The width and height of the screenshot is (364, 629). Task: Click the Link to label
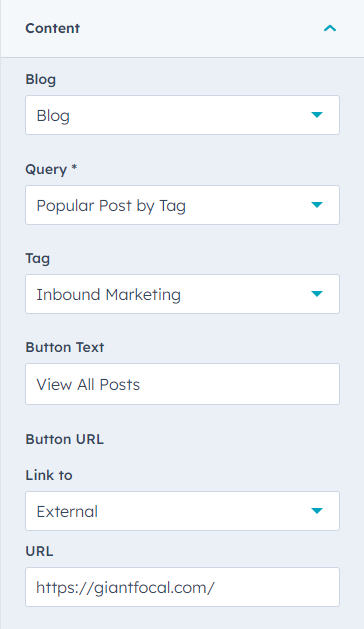point(49,475)
